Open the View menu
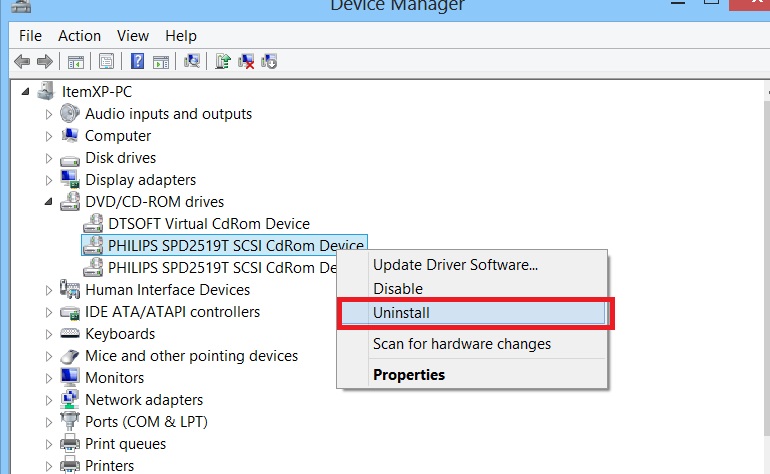This screenshot has width=770, height=474. coord(132,36)
